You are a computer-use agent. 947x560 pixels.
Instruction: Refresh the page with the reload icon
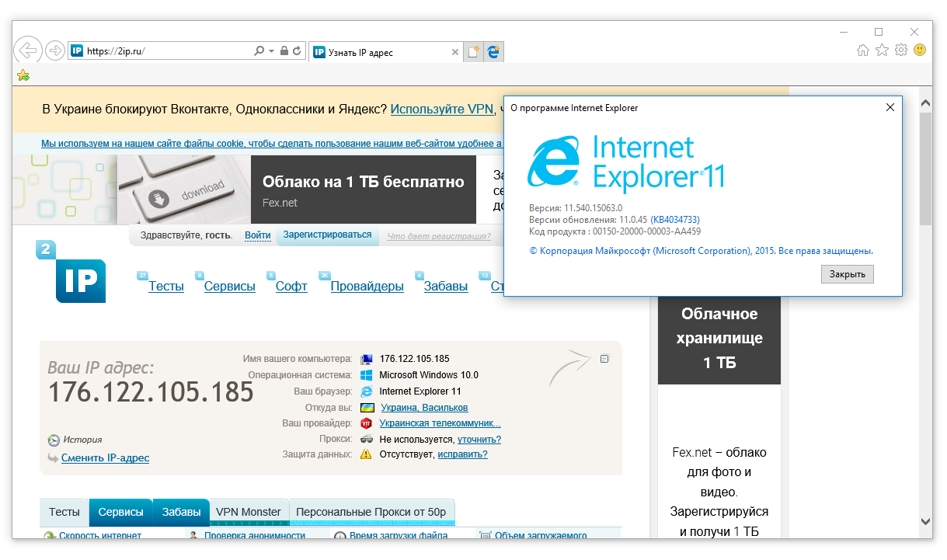pyautogui.click(x=297, y=51)
